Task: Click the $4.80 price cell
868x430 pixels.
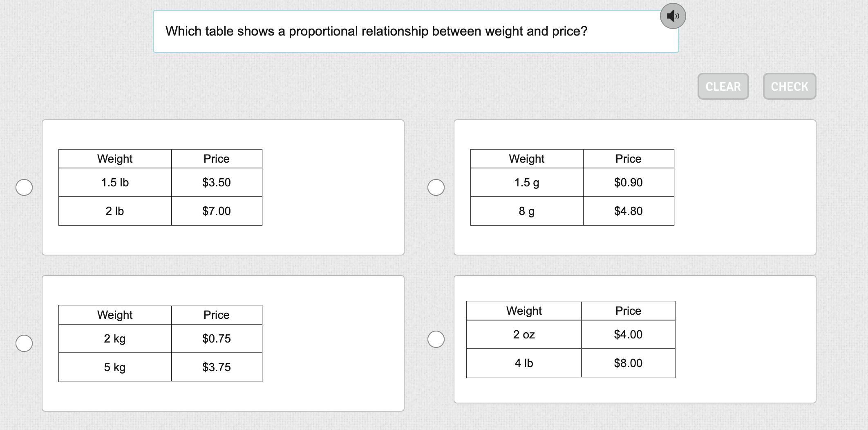Action: coord(628,211)
